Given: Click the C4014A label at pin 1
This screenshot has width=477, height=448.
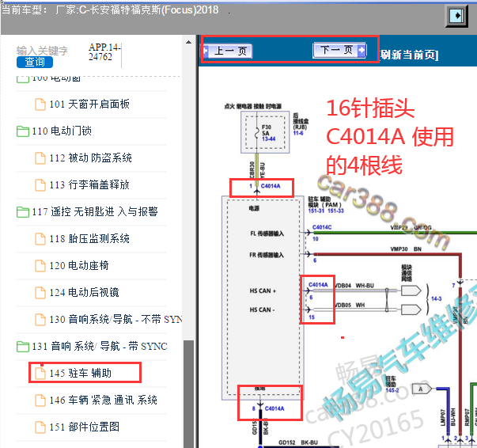Looking at the screenshot, I should tap(271, 186).
